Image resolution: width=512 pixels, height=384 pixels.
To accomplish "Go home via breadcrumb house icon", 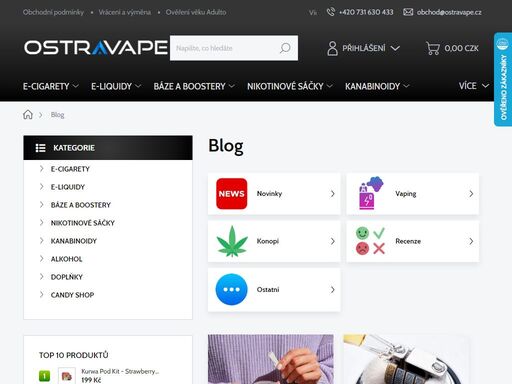I will tap(28, 115).
